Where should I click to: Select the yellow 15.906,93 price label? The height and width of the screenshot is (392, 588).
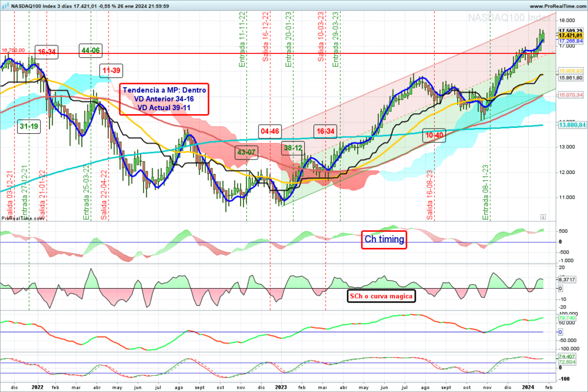[570, 71]
